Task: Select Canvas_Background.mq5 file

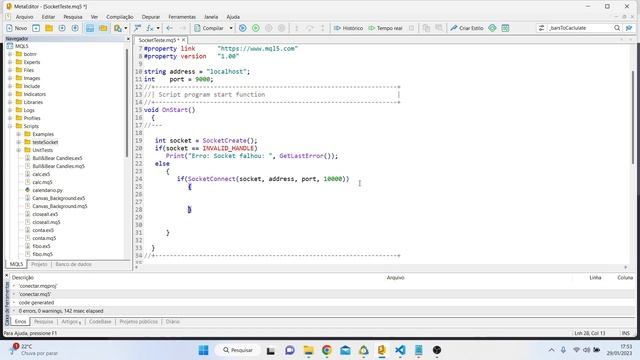Action: 60,206
